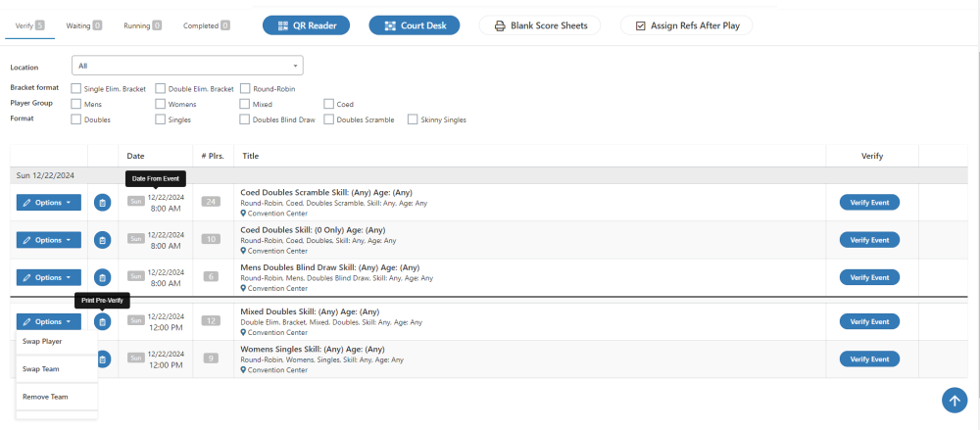Click print icon for Womens Singles event

[x=102, y=358]
